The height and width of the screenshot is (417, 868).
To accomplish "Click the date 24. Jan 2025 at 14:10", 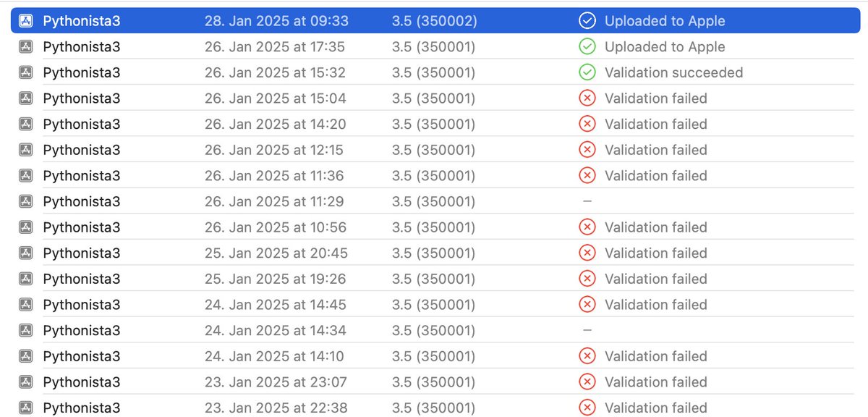I will [x=274, y=356].
